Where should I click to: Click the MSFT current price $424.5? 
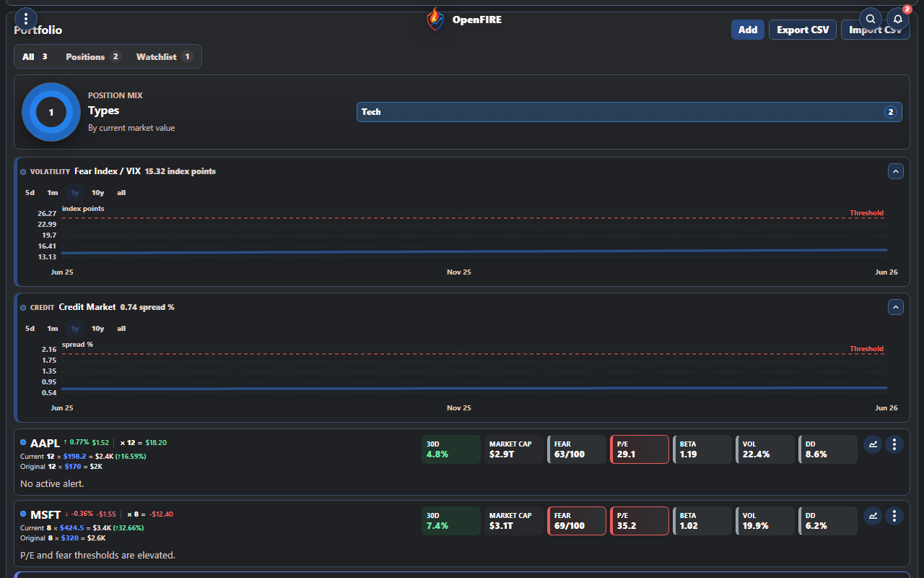71,528
